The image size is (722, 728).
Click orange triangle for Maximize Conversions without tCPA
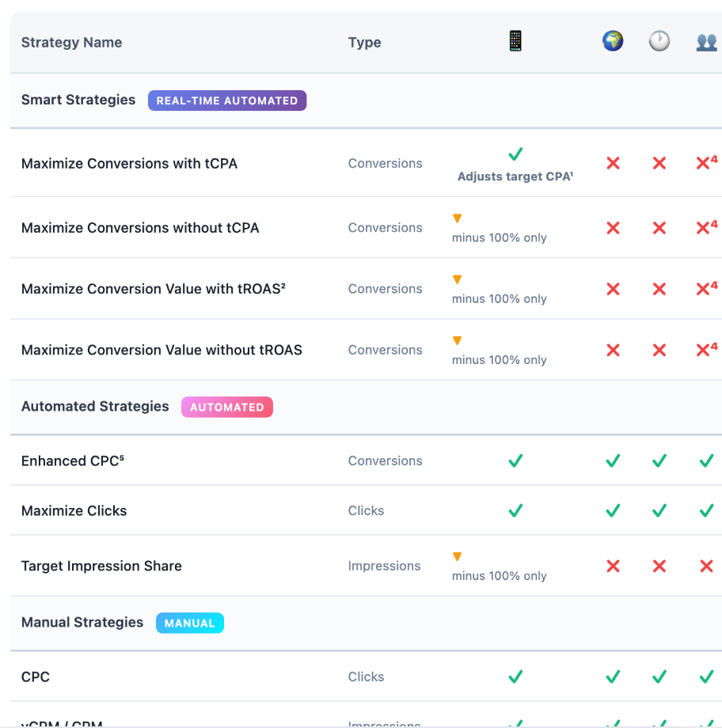point(457,218)
